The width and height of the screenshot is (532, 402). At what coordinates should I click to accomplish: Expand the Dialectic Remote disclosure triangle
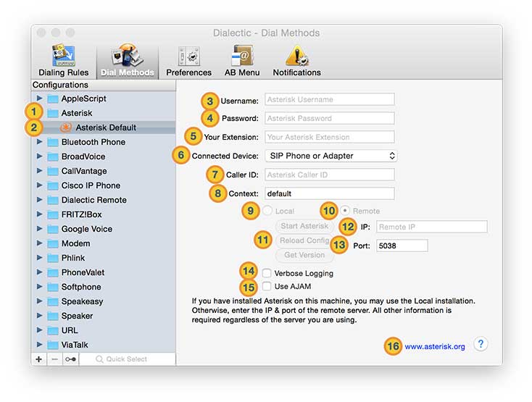click(39, 200)
